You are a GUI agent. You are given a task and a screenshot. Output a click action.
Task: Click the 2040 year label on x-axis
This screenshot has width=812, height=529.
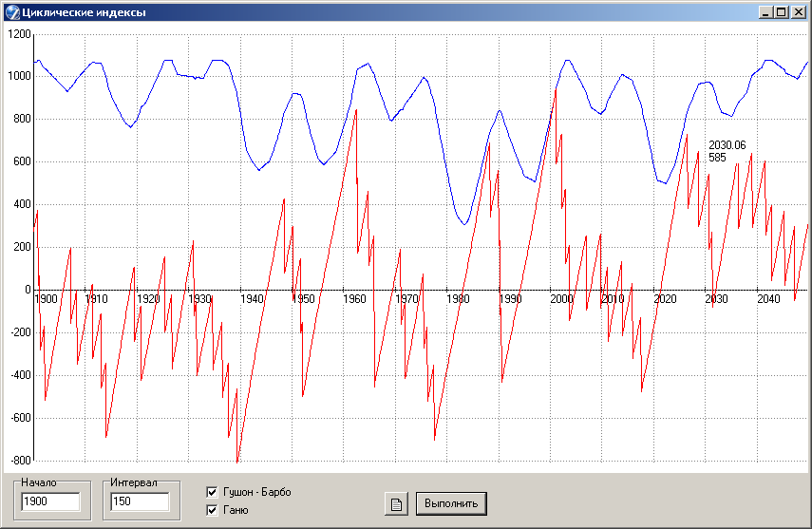[767, 299]
